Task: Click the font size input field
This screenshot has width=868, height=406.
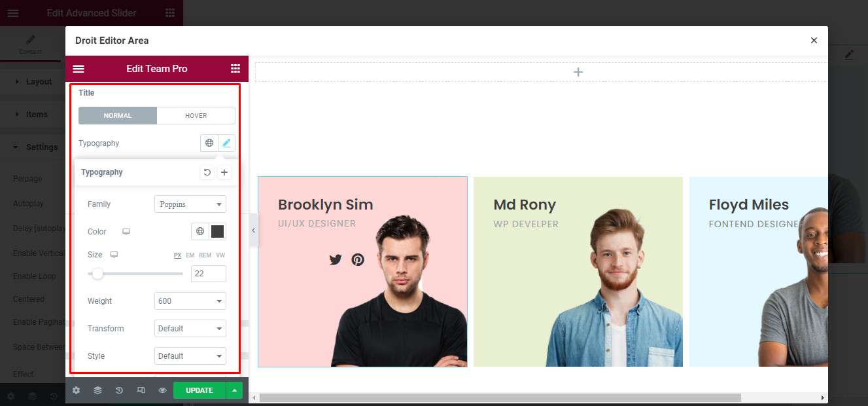Action: click(x=209, y=274)
